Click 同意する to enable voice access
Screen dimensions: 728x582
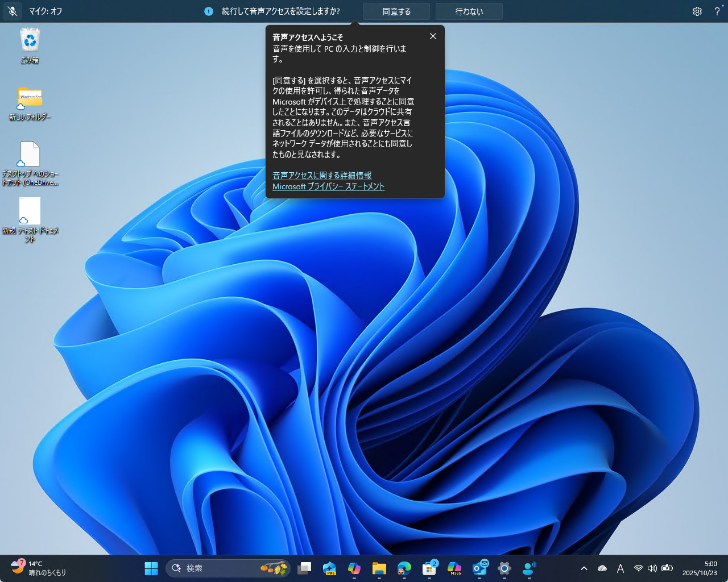396,11
